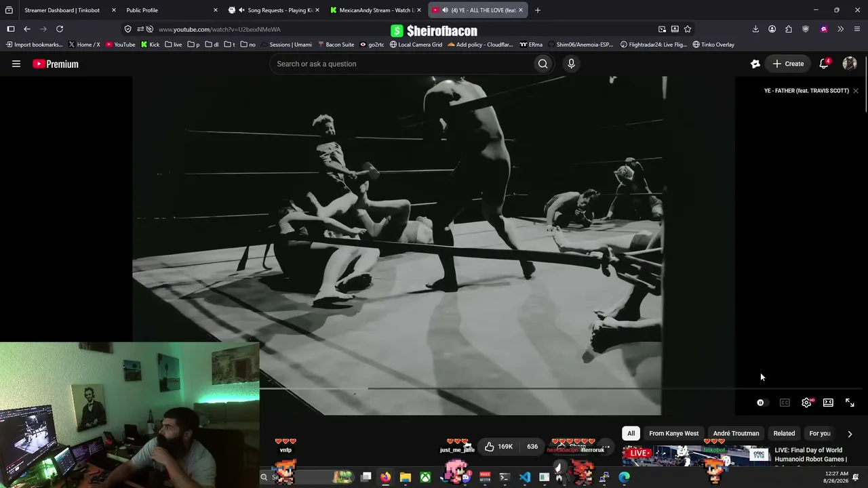
Task: Open a new browser tab
Action: click(538, 10)
